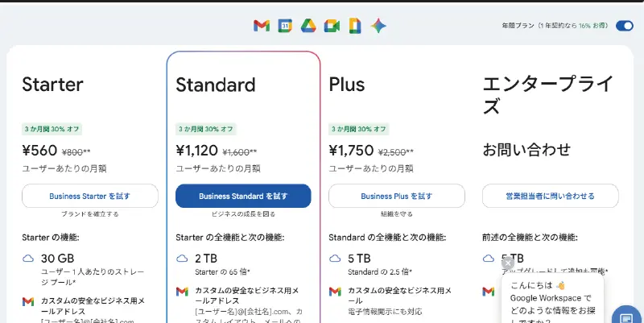Image resolution: width=644 pixels, height=323 pixels.
Task: Click the Plus plan ¥1,750 price
Action: tap(351, 150)
